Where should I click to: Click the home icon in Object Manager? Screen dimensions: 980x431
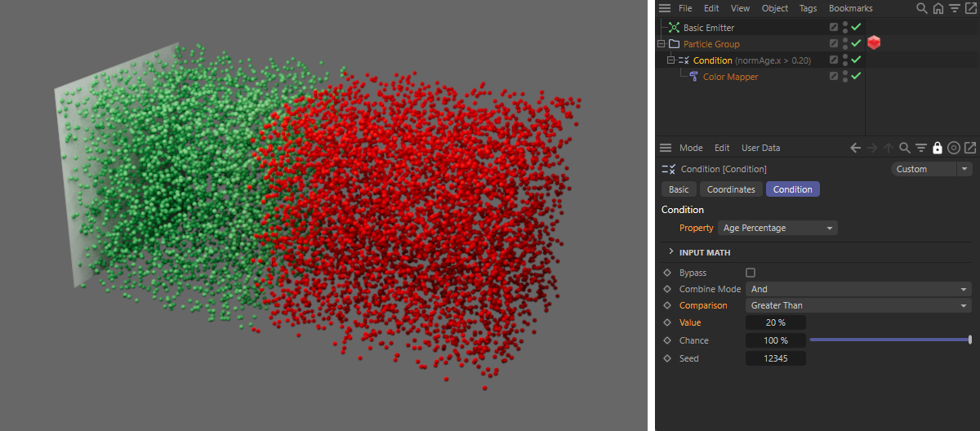938,8
